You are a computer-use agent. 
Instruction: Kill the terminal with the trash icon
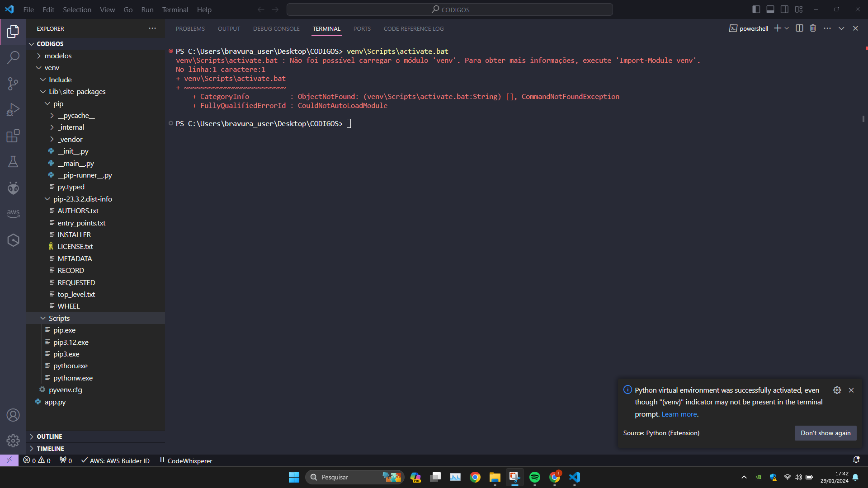[x=813, y=28]
